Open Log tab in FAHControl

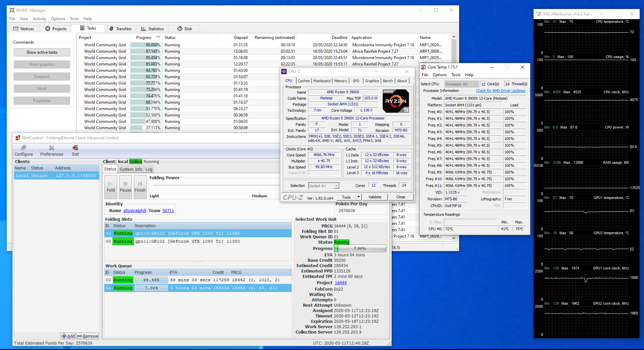(x=149, y=169)
